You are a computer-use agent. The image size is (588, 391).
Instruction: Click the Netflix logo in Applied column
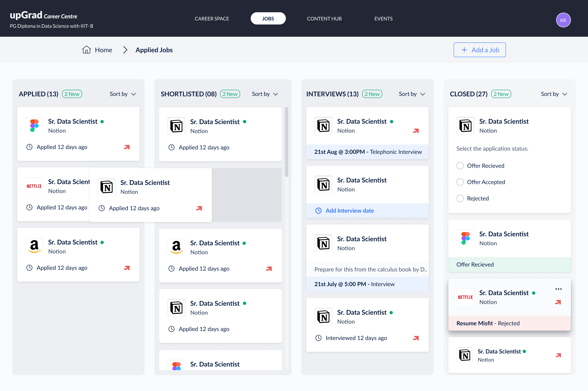(35, 186)
